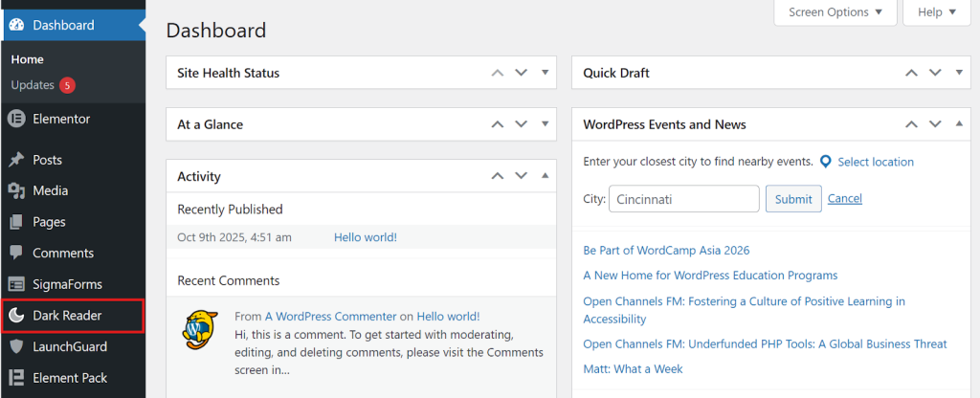Move Site Health Status panel up

point(498,73)
